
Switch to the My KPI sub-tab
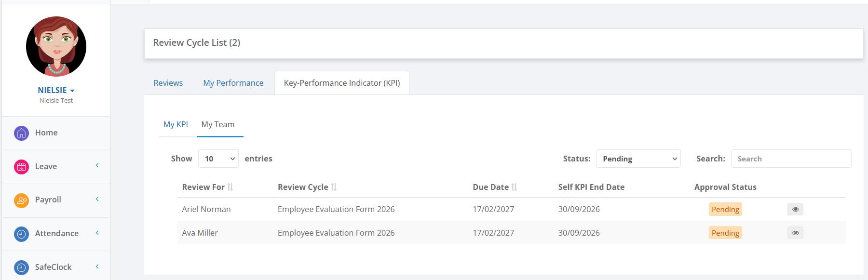point(176,124)
